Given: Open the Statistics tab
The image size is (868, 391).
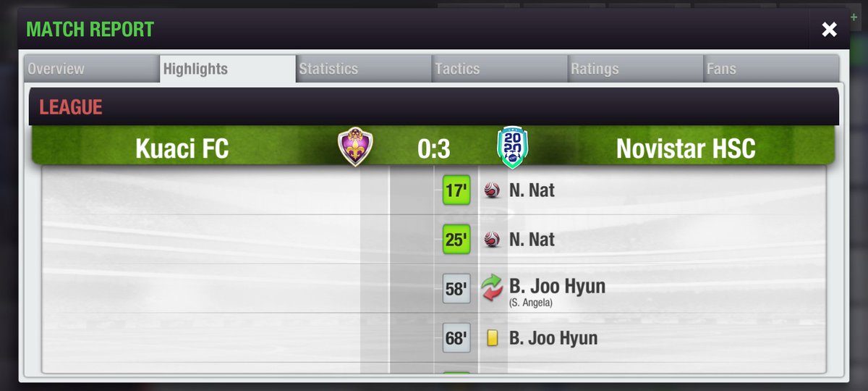Looking at the screenshot, I should [x=365, y=70].
